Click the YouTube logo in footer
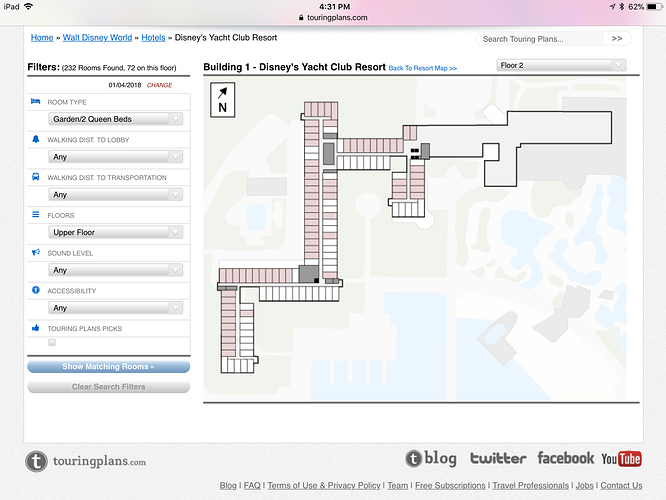 (621, 458)
